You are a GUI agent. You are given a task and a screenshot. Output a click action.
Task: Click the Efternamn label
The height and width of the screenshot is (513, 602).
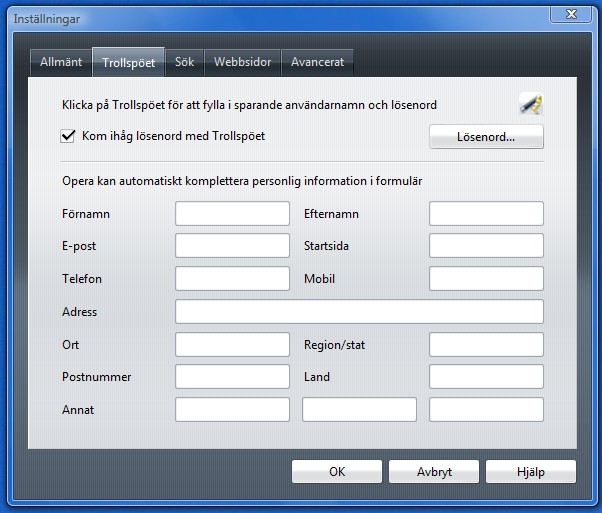(x=331, y=214)
